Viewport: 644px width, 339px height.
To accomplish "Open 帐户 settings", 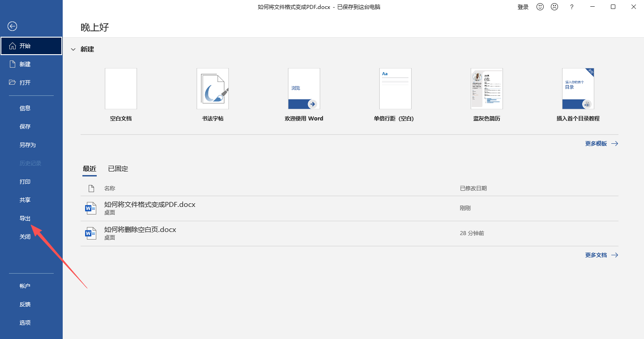I will 25,286.
